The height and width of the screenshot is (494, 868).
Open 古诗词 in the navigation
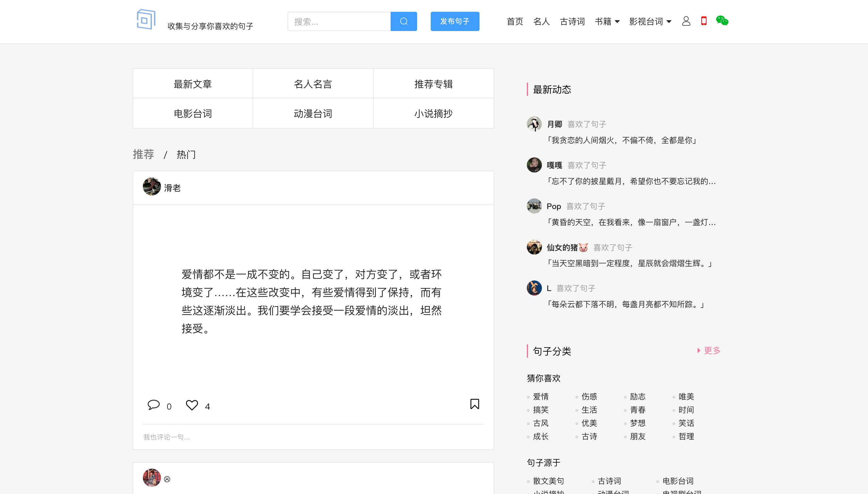[x=572, y=21]
